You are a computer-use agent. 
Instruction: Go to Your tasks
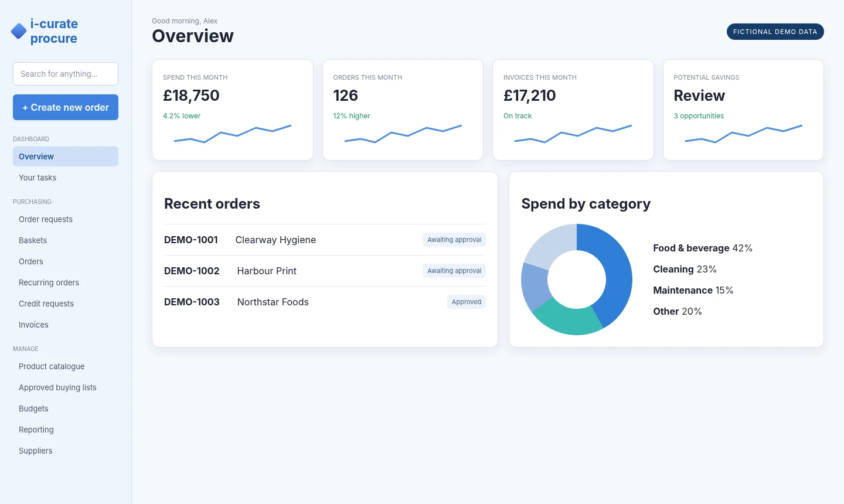[66, 178]
